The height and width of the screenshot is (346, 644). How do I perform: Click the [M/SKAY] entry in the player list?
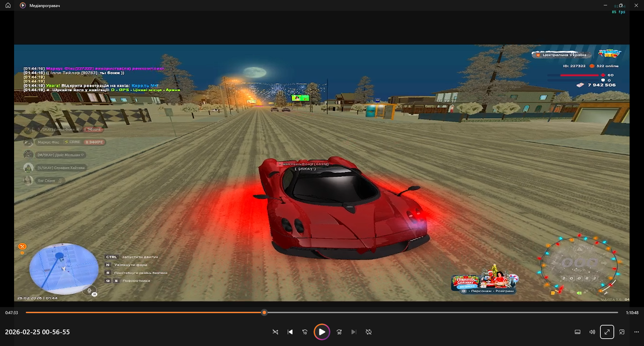(54, 155)
